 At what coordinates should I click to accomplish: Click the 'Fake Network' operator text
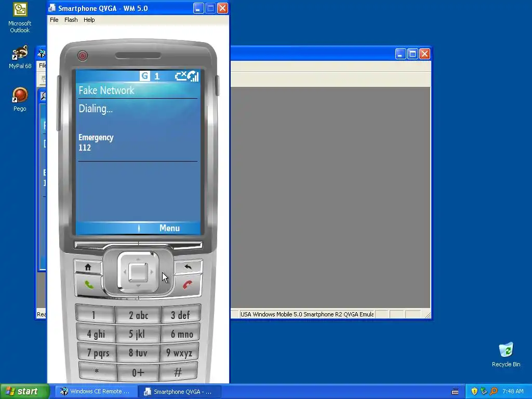(x=106, y=90)
